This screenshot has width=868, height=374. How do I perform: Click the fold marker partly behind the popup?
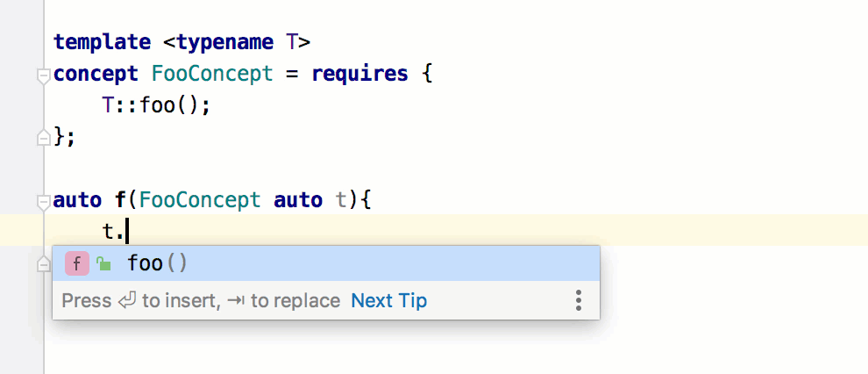tap(45, 264)
